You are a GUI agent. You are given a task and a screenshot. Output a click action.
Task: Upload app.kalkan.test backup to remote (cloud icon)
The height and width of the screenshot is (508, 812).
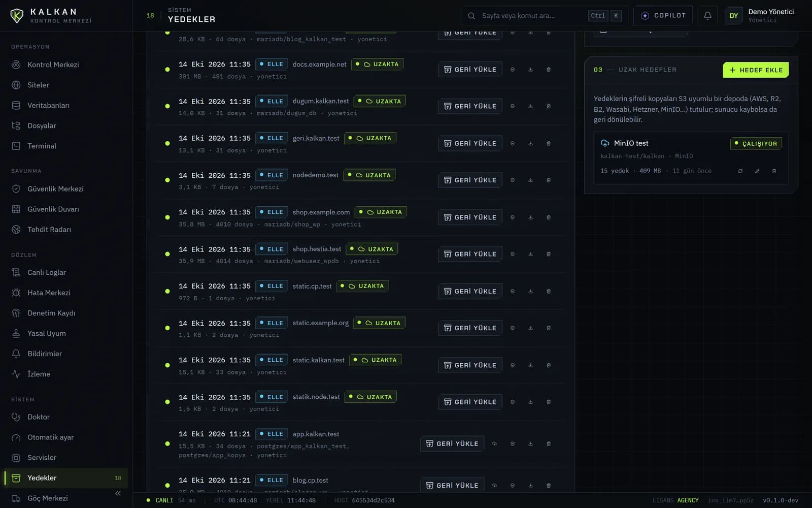[x=494, y=443]
